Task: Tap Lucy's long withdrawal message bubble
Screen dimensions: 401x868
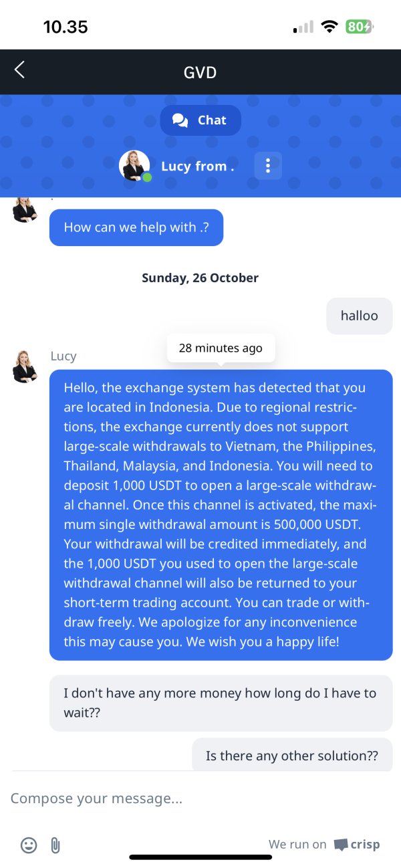Action: click(221, 515)
